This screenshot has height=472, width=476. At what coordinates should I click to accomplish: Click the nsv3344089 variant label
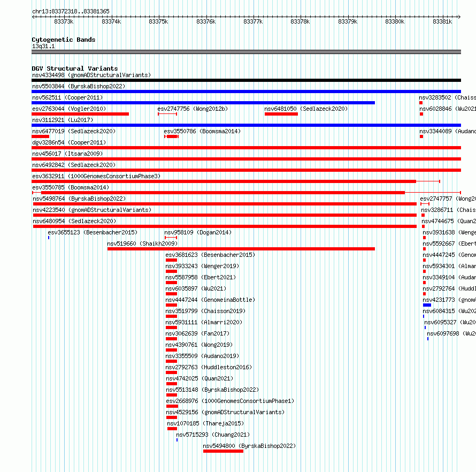click(448, 131)
